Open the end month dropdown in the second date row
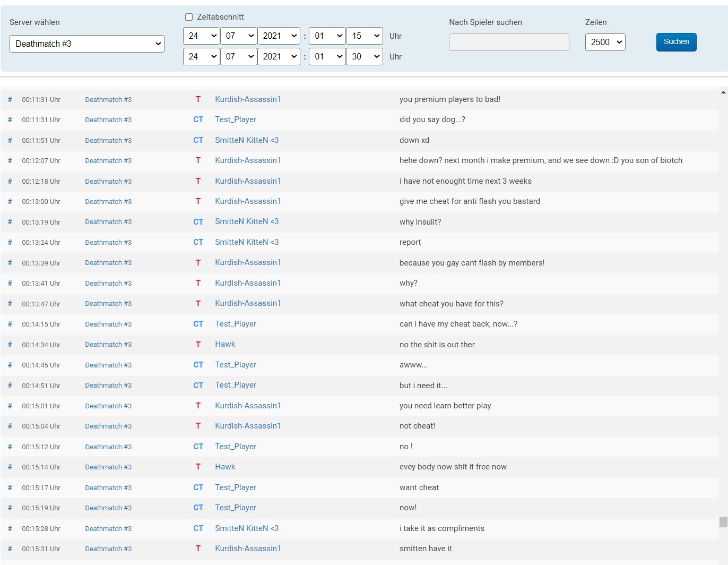728x565 pixels. [x=239, y=56]
